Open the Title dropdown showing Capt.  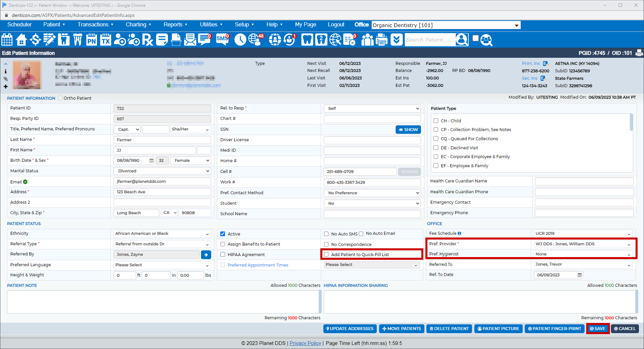(127, 129)
